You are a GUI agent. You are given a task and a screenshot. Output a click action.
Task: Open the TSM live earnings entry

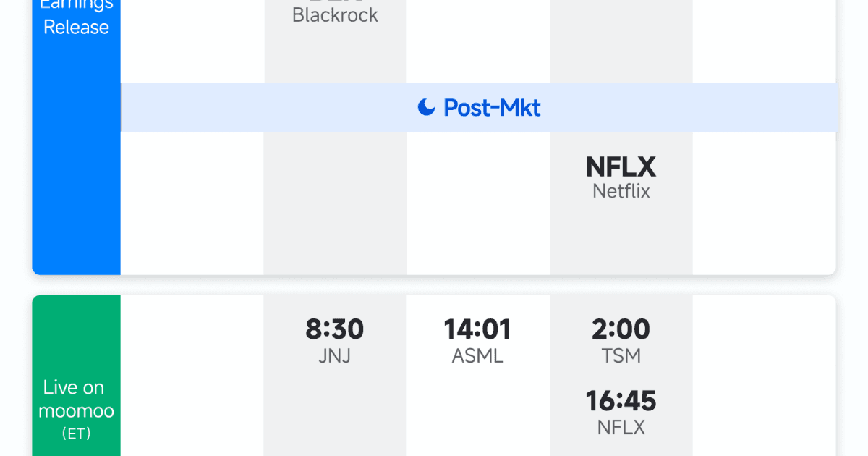click(621, 356)
